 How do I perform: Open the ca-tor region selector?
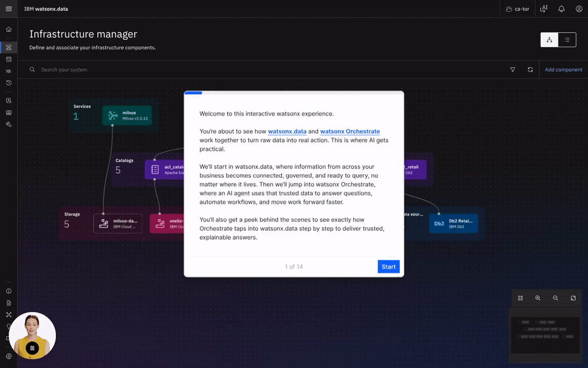point(517,9)
